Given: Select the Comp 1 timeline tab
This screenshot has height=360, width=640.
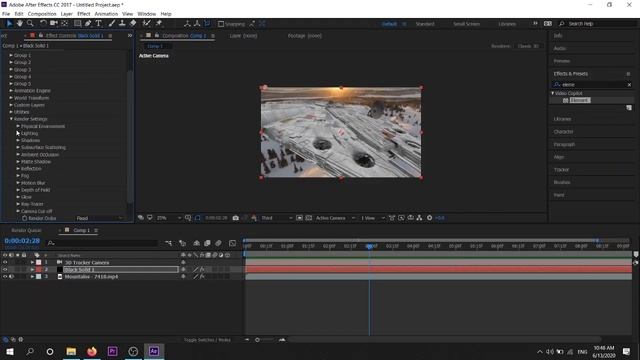Looking at the screenshot, I should pos(81,230).
